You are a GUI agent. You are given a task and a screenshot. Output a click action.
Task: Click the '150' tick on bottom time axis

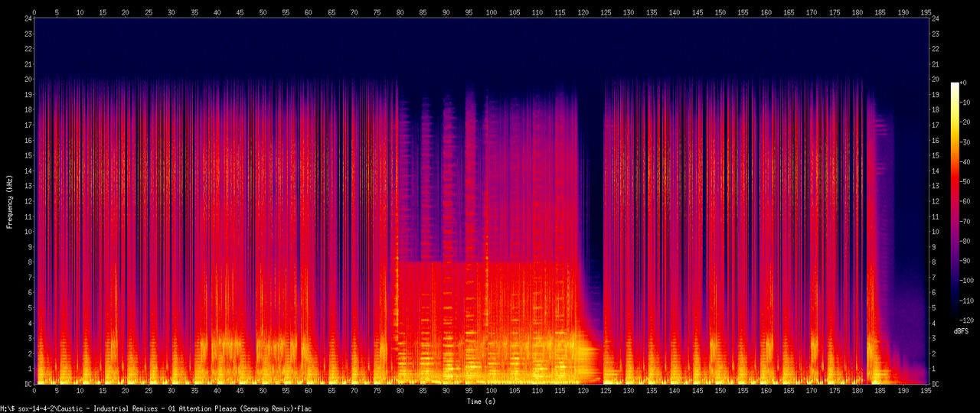(720, 392)
